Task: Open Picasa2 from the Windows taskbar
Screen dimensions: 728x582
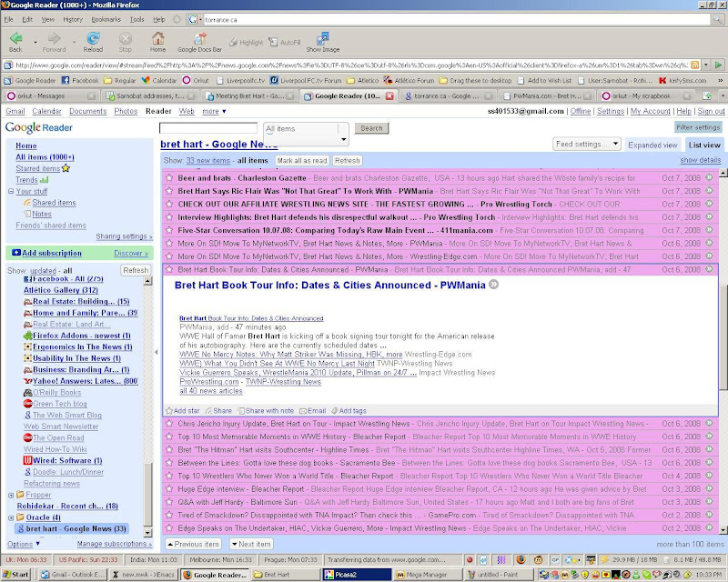Action: point(357,575)
